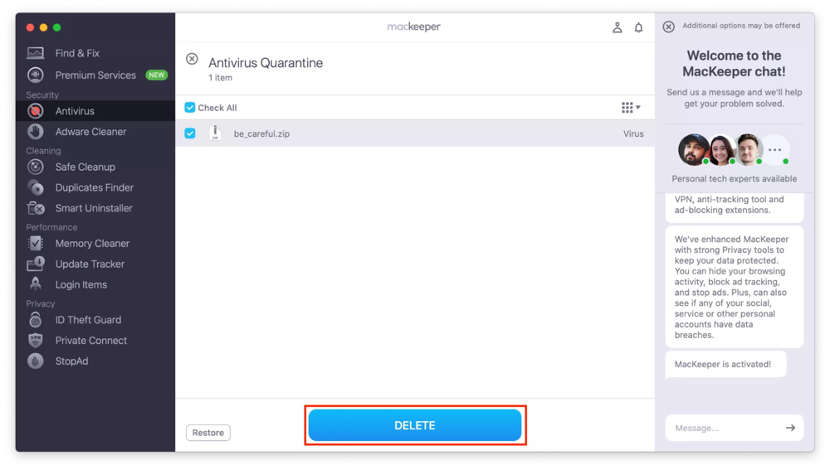Open StopAd label
This screenshot has width=830, height=470.
(x=71, y=361)
